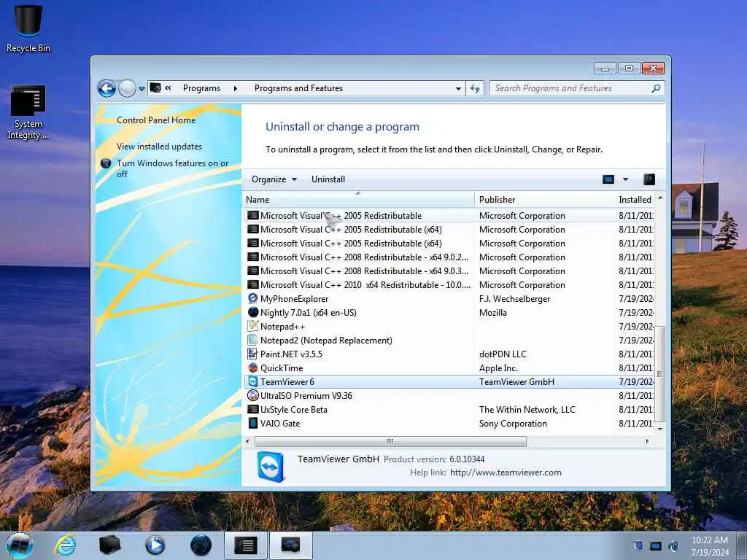
Task: Open the Organize menu
Action: pyautogui.click(x=274, y=179)
